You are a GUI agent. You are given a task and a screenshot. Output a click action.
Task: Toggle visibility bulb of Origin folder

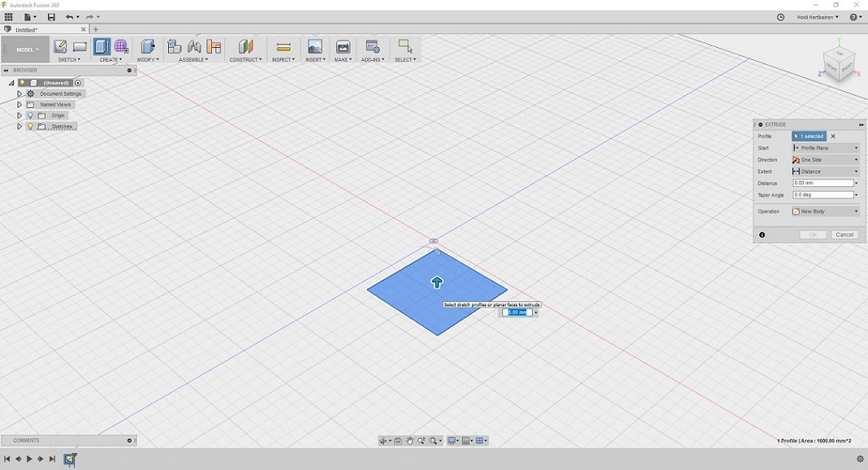[x=30, y=116]
